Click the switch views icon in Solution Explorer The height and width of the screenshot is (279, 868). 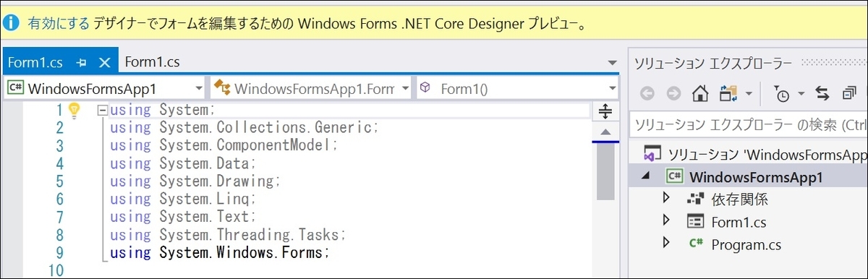click(x=728, y=93)
